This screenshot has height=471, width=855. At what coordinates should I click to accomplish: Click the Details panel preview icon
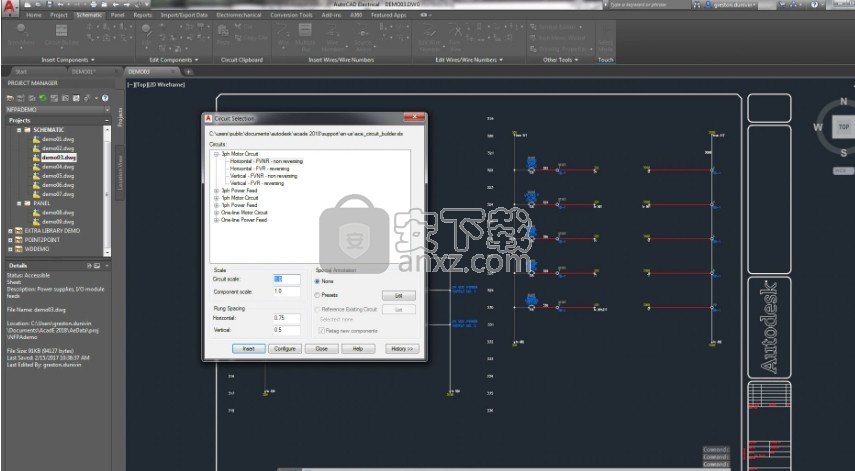pyautogui.click(x=97, y=265)
